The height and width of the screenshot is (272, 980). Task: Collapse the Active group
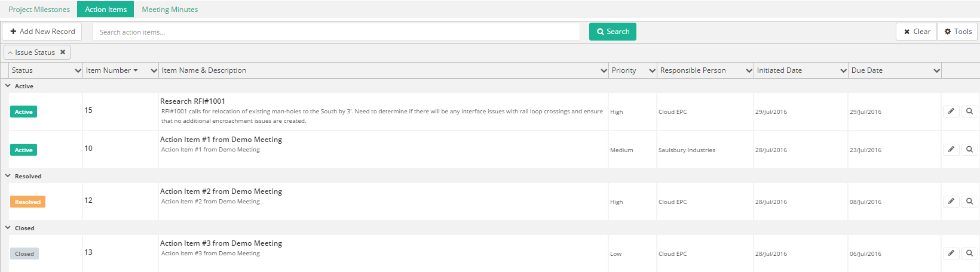click(8, 86)
